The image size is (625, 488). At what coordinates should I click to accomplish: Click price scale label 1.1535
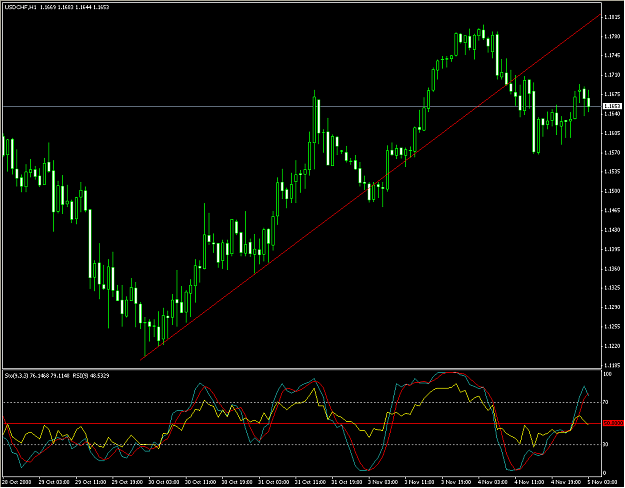(x=612, y=172)
